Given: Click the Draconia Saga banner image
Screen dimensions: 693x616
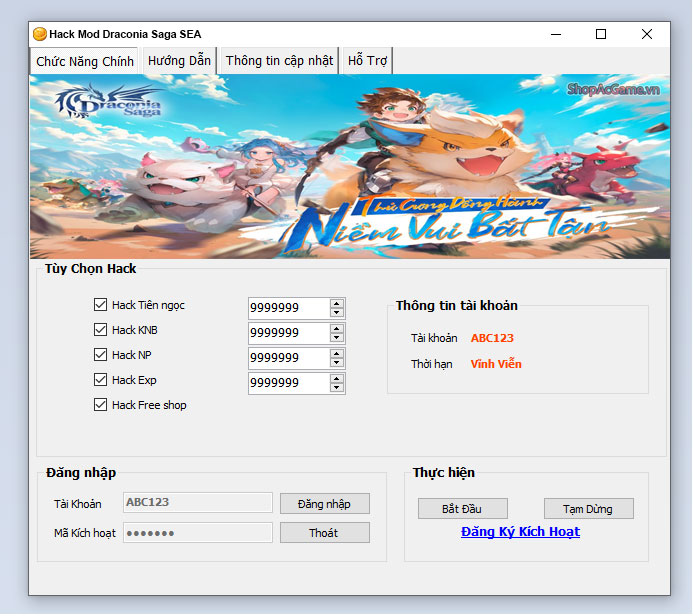Looking at the screenshot, I should 350,167.
